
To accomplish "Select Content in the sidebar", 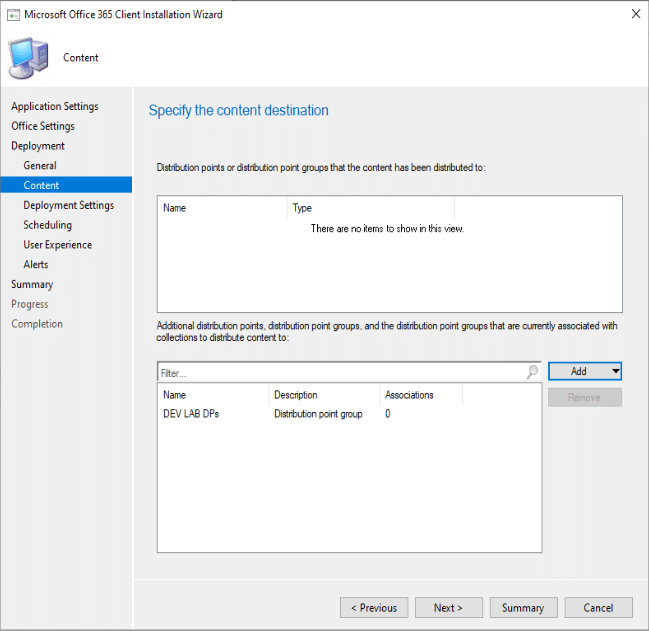I will [x=41, y=185].
